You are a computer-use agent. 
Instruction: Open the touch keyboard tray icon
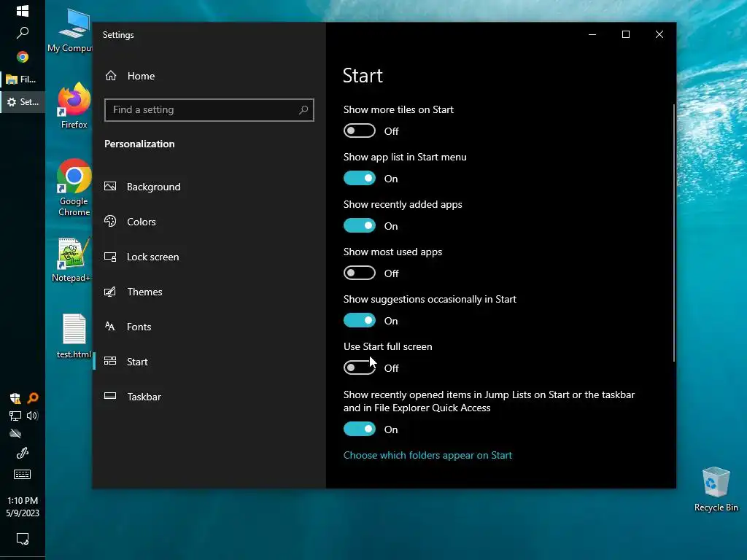23,474
